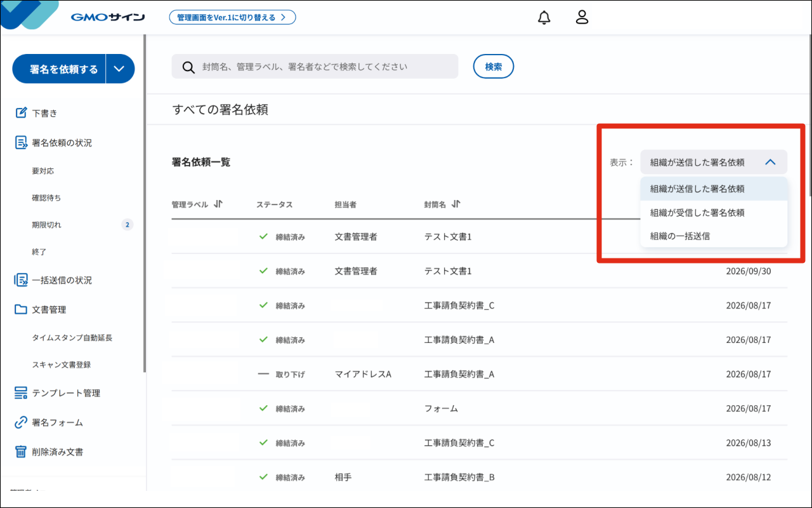Open the user account profile icon
The image size is (812, 508).
[x=582, y=17]
